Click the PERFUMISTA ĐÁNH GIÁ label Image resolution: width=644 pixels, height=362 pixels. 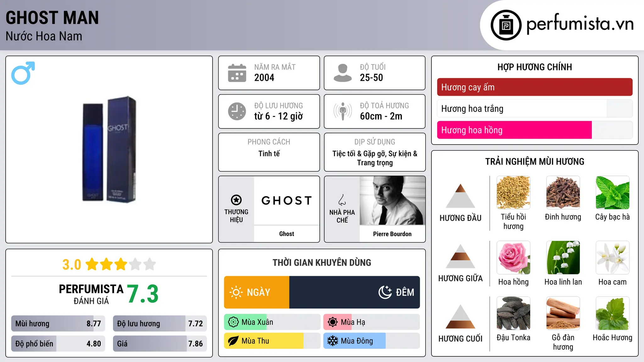91,294
